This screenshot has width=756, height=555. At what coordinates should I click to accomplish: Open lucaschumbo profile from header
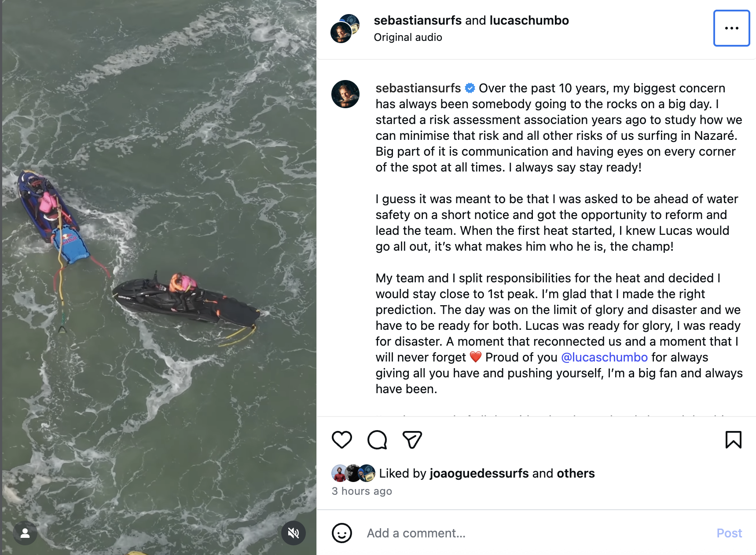(529, 20)
